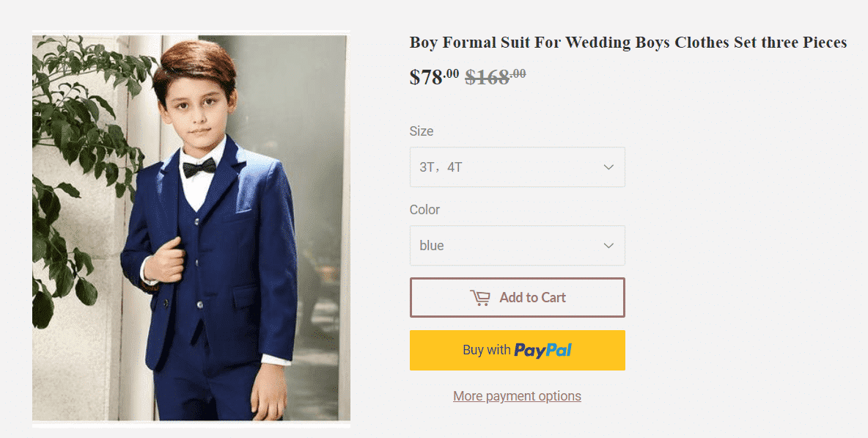The height and width of the screenshot is (438, 868).
Task: Click the crossed-out $168.00 original price
Action: (x=496, y=76)
